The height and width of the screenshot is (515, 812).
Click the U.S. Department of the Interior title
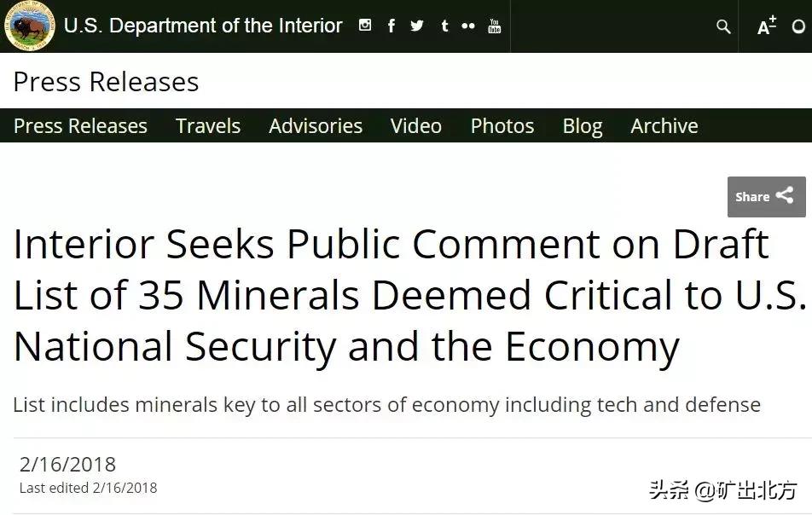coord(203,26)
